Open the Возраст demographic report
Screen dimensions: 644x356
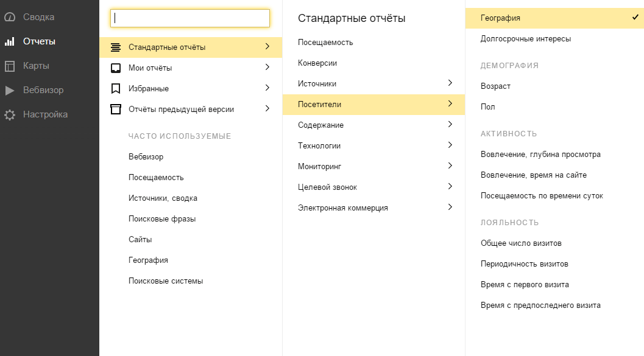496,86
